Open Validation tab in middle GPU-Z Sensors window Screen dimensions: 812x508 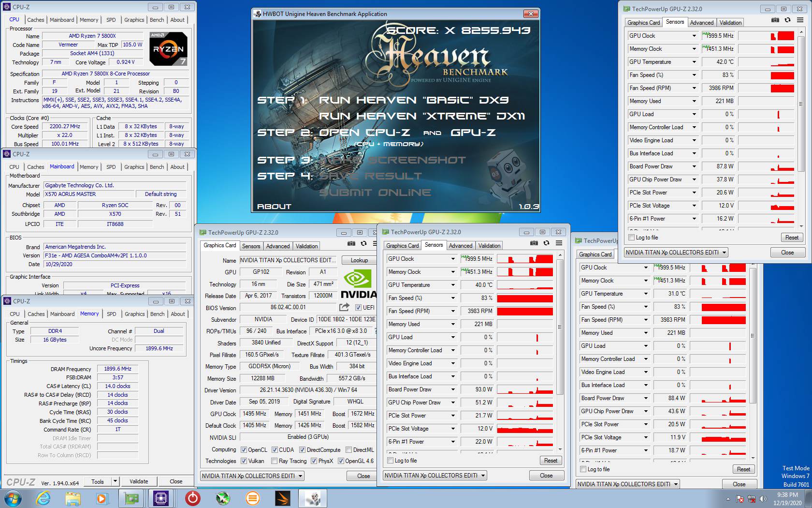(x=489, y=246)
